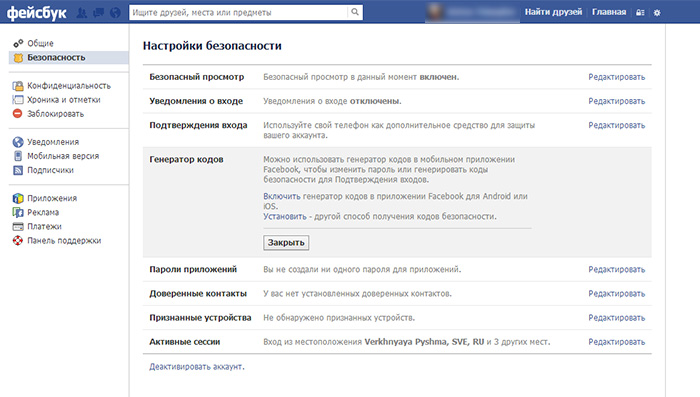
Task: Click the red Заблокировать icon
Action: point(17,113)
